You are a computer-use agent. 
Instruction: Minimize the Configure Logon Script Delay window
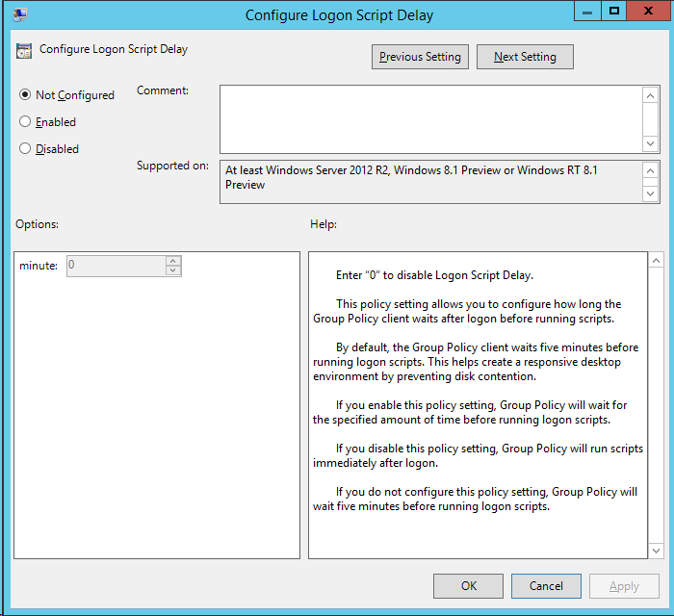coord(587,12)
